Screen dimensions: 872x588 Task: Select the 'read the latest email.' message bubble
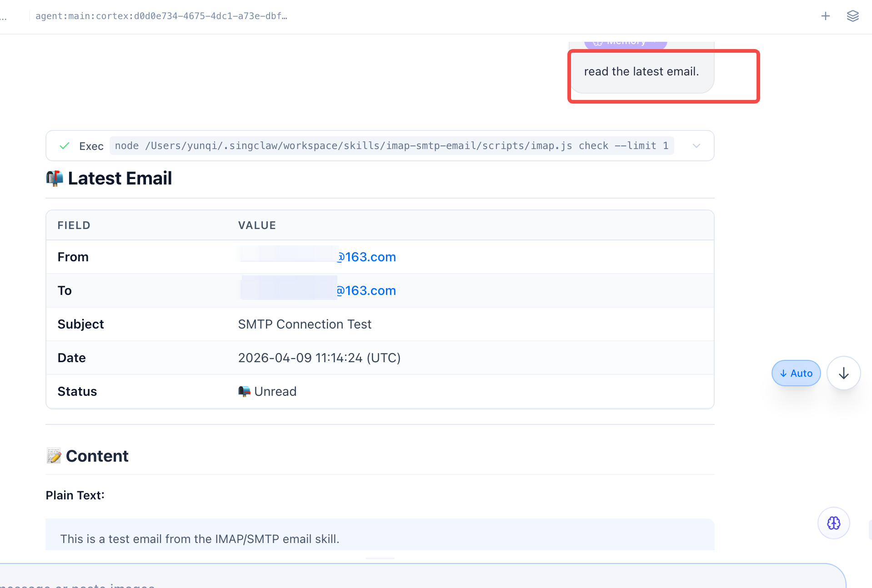pos(641,72)
